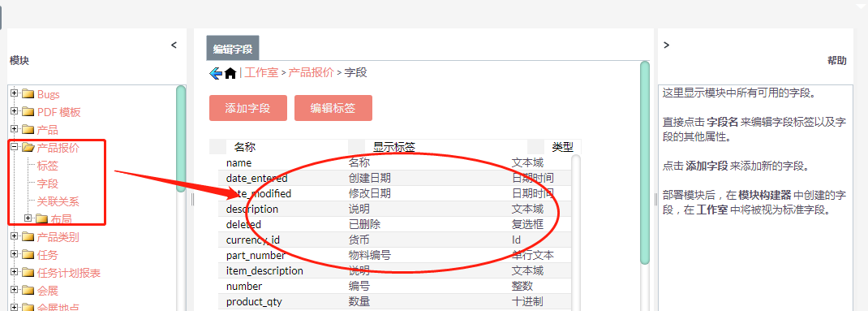Viewport: 868px width, 311px height.
Task: Select the PDF 模板 module label
Action: pos(59,112)
